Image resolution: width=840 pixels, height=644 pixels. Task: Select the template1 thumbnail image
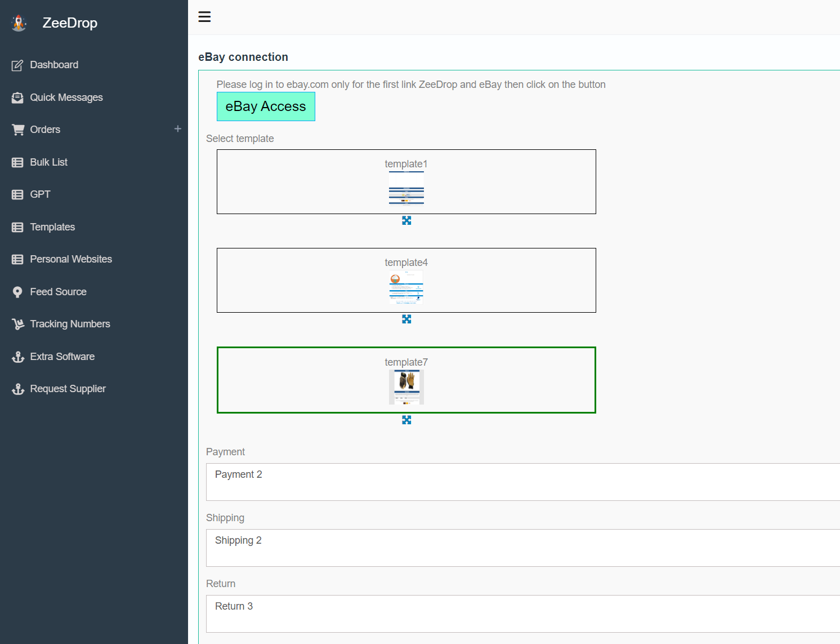(406, 189)
